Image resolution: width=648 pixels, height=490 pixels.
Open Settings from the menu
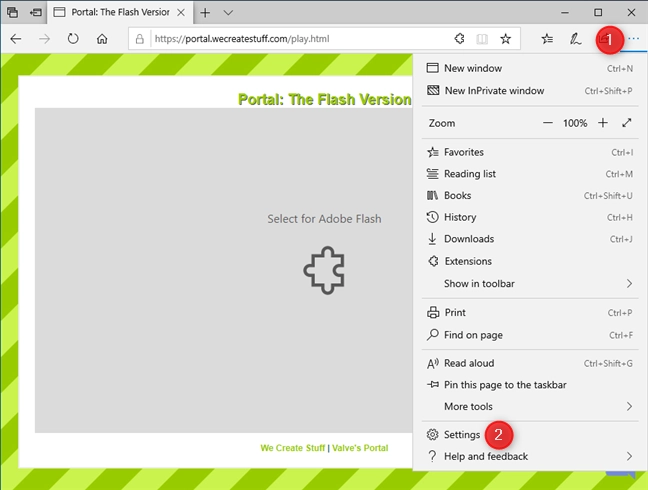(x=530, y=435)
